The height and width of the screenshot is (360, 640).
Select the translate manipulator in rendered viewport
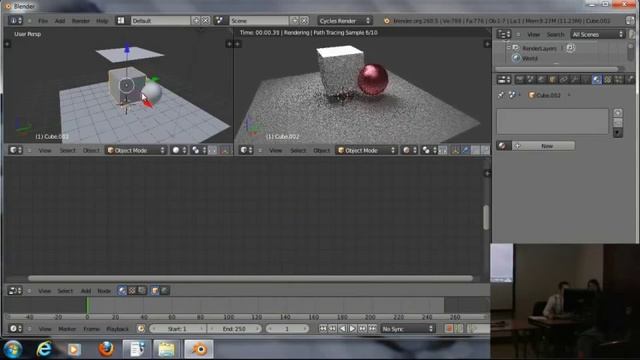[x=465, y=150]
